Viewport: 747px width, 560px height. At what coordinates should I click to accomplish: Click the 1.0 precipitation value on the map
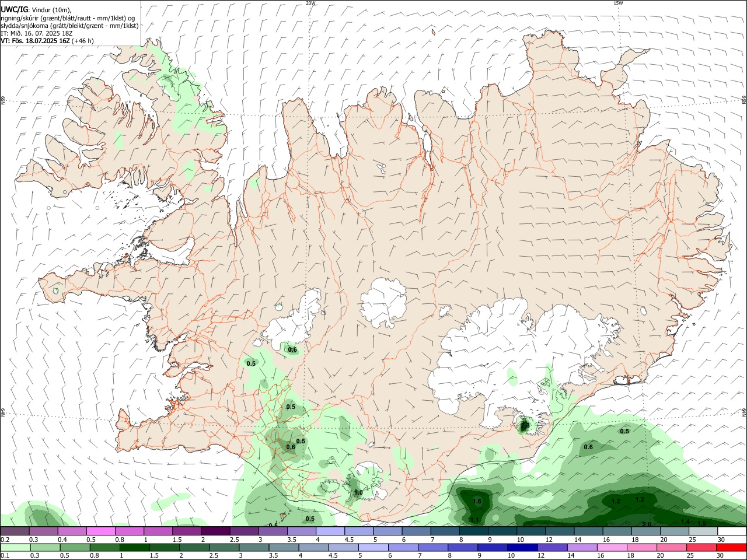358,492
